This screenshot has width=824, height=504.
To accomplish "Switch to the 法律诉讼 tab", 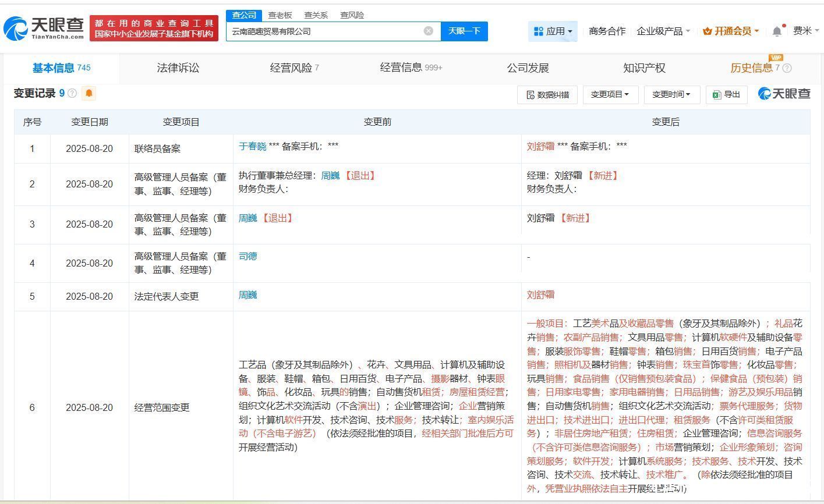I will tap(178, 68).
